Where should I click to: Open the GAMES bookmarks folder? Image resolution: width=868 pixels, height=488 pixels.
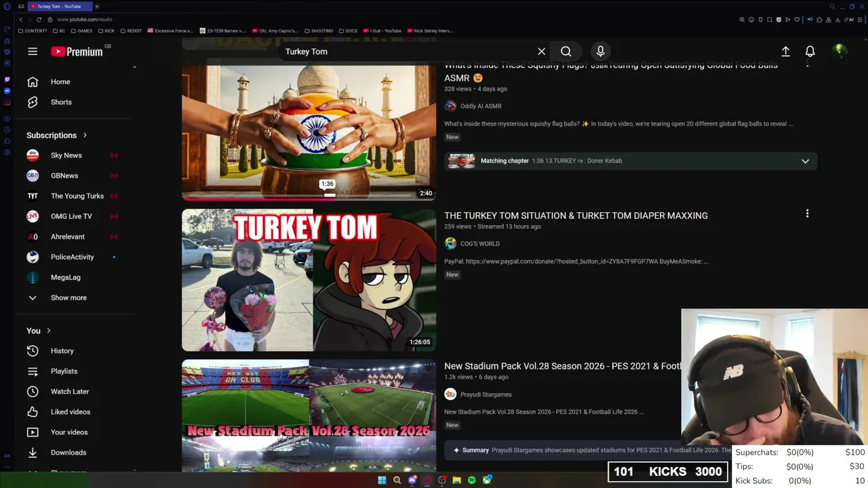(x=81, y=30)
